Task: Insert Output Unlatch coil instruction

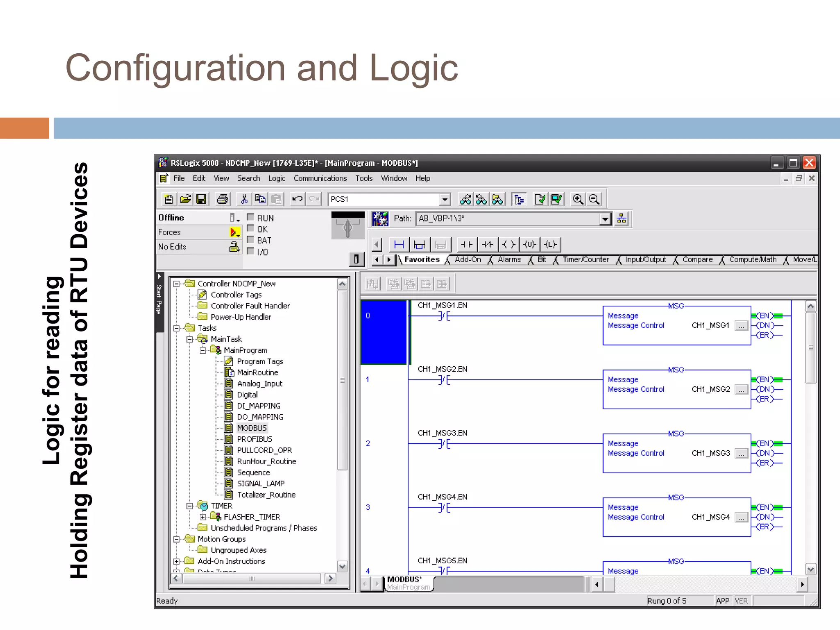Action: coord(530,245)
